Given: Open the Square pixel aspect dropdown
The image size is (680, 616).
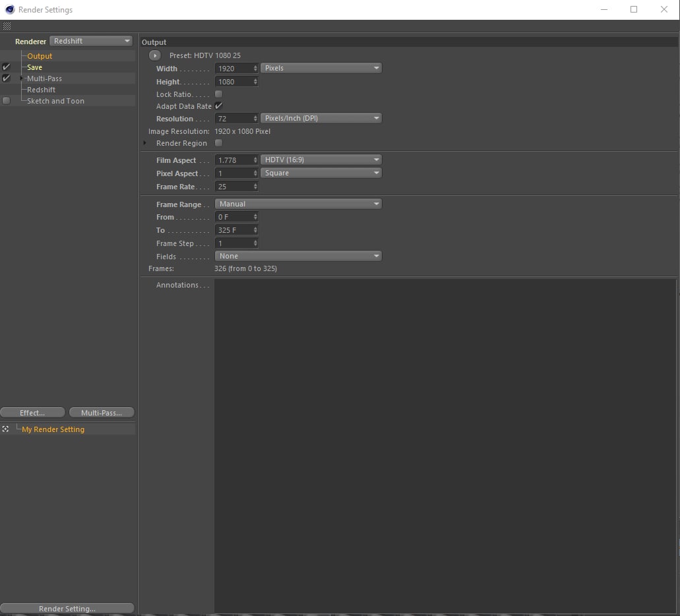Looking at the screenshot, I should tap(321, 173).
